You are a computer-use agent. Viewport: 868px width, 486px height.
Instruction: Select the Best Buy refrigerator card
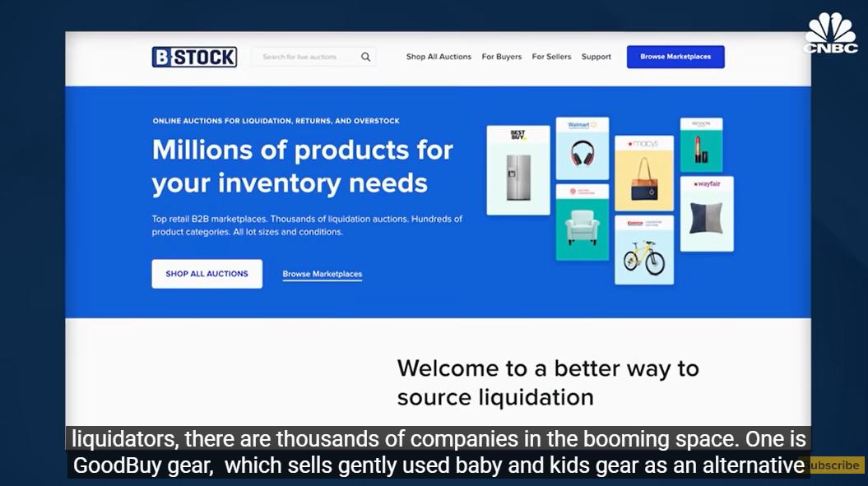click(518, 170)
